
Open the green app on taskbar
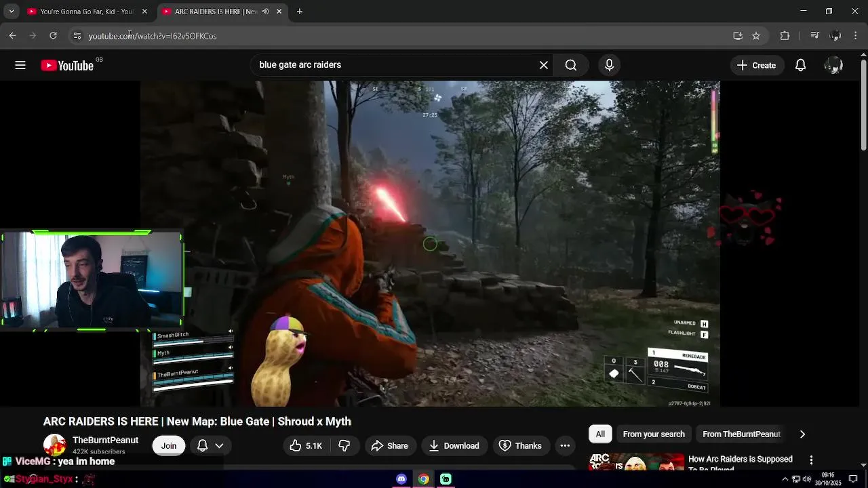point(446,479)
